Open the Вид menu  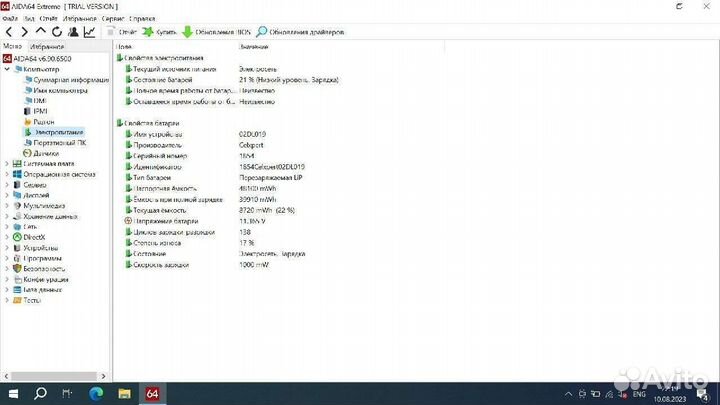click(29, 18)
